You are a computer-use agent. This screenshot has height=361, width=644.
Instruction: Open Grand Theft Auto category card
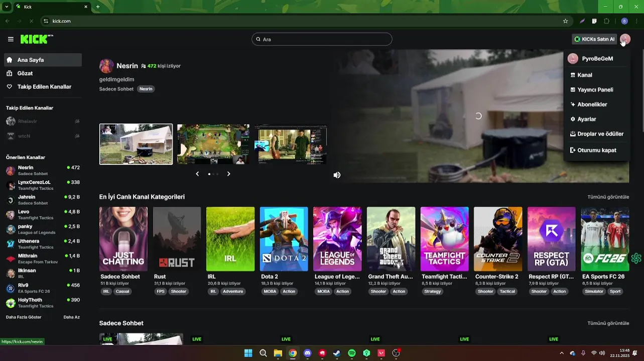391,239
